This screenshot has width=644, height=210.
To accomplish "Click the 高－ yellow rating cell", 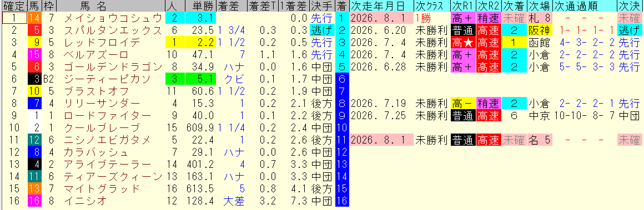I will pos(462,104).
